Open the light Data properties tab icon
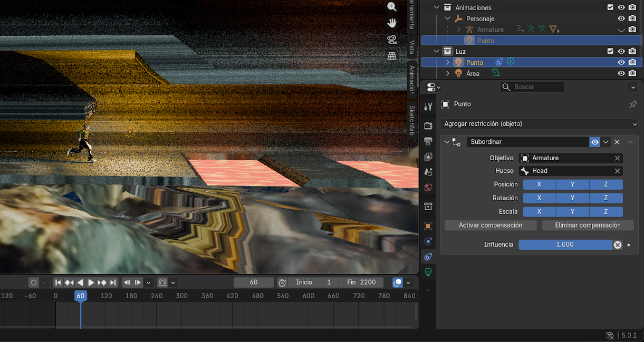The height and width of the screenshot is (342, 644). click(x=428, y=272)
